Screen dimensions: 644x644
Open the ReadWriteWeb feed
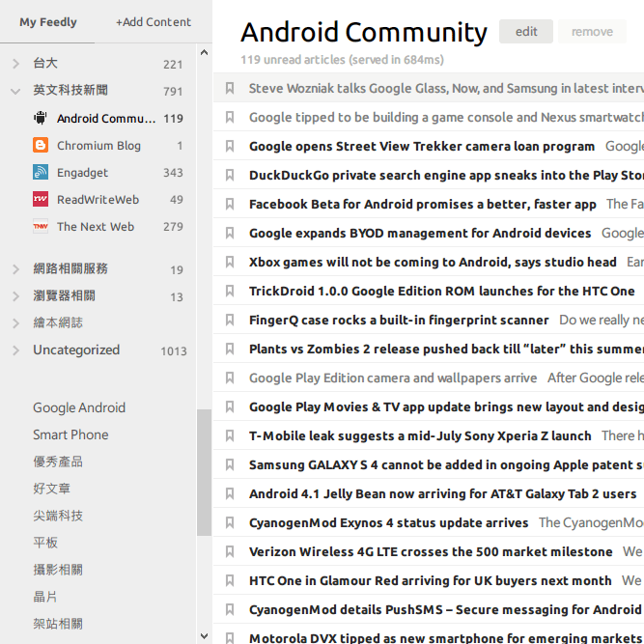[98, 200]
